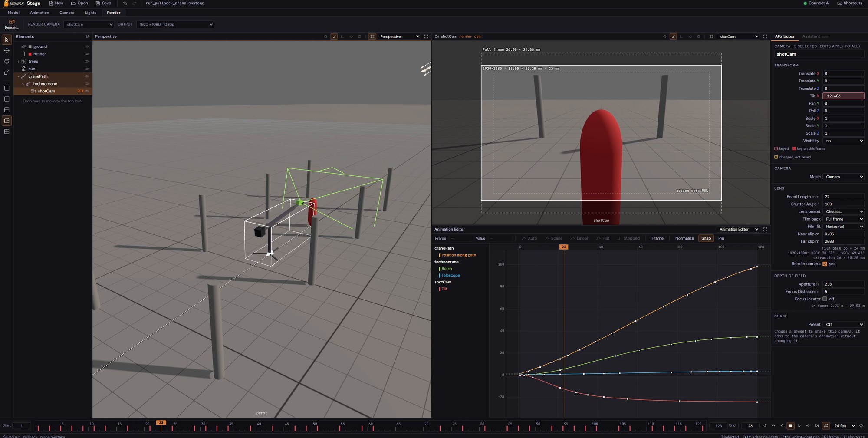Toggle visibility of the sun element
Image resolution: width=868 pixels, height=438 pixels.
point(87,69)
